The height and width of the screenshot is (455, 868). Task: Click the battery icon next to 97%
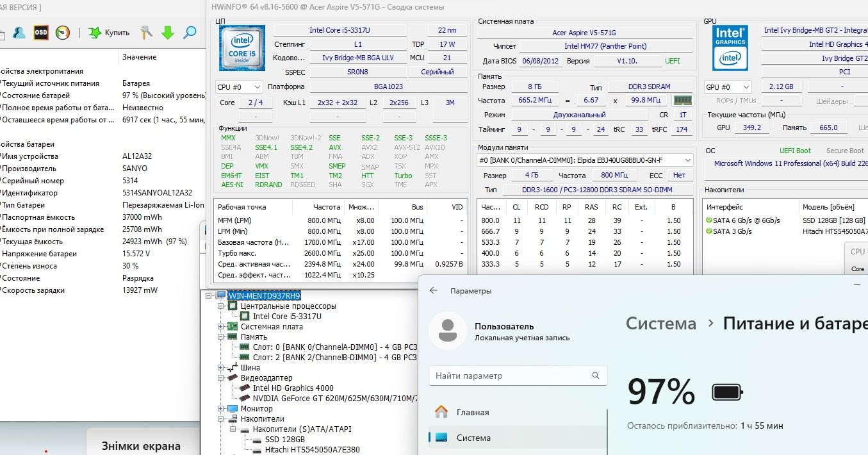[728, 392]
